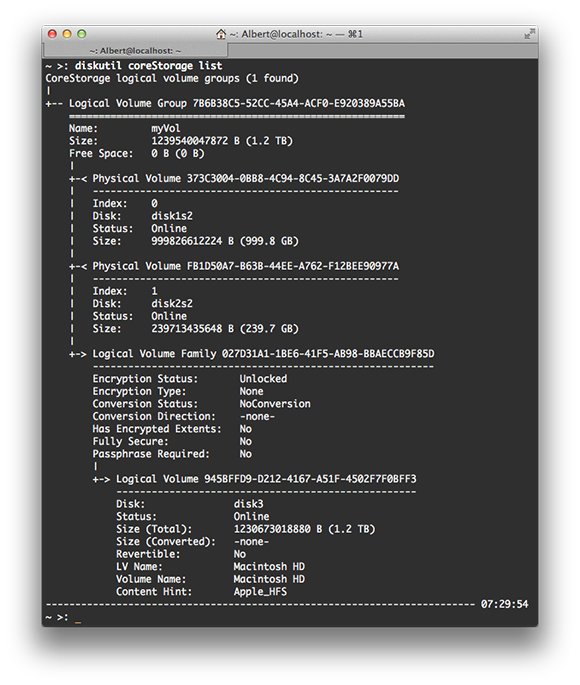Click the disk2s2 disk identifier
The image size is (580, 685).
pos(172,304)
